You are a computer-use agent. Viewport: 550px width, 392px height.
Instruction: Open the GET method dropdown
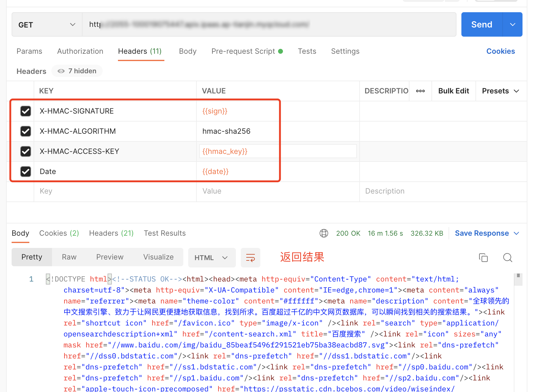(x=47, y=24)
